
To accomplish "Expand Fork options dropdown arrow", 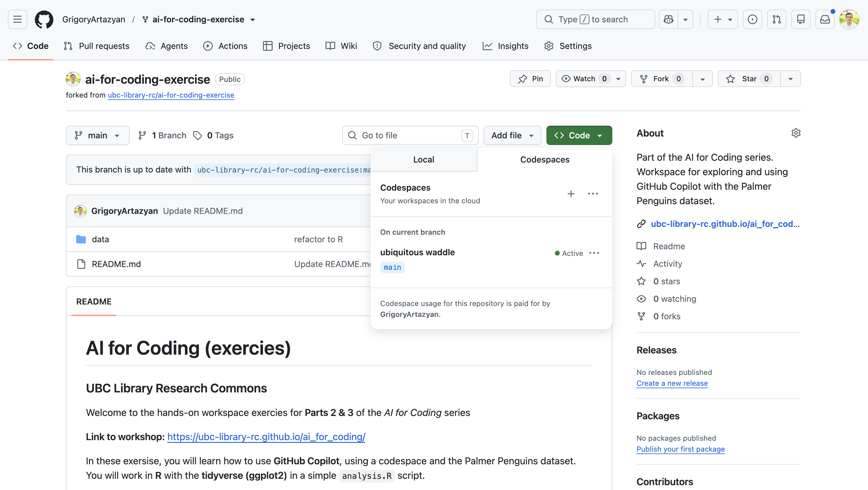I will [x=703, y=79].
